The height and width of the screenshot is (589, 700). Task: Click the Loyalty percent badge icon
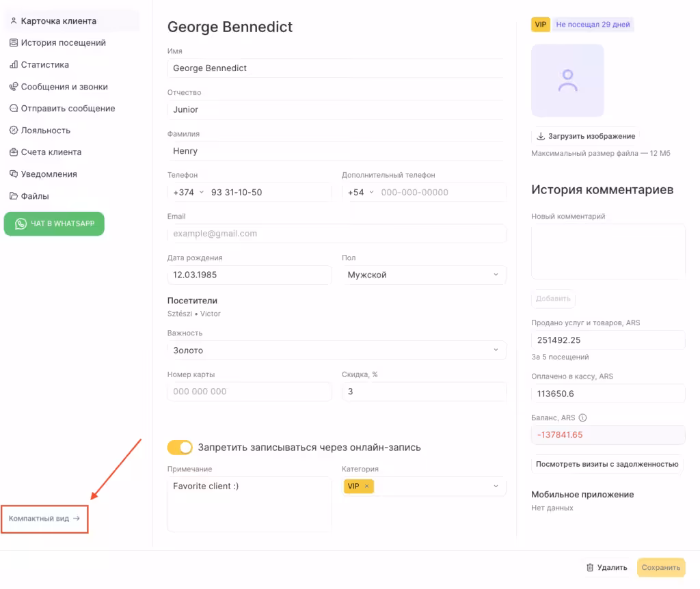tap(14, 131)
